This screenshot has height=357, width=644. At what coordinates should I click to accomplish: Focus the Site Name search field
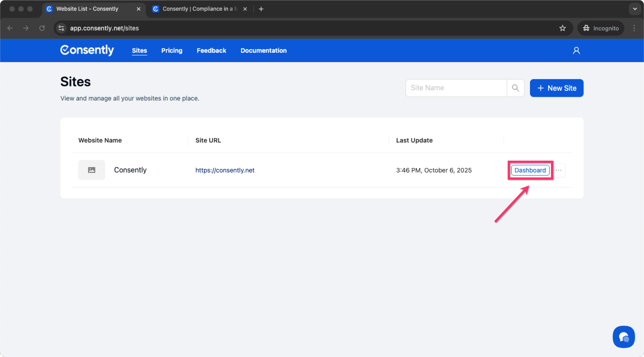tap(456, 88)
